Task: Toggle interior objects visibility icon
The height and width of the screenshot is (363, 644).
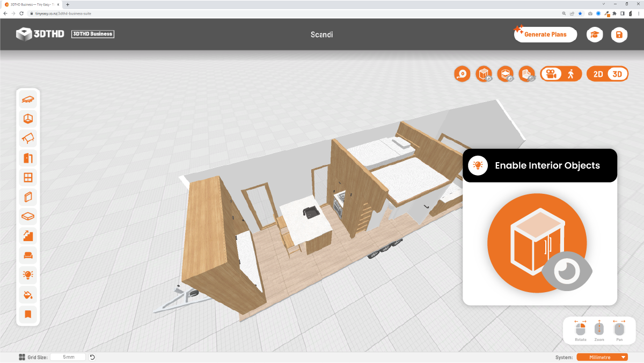Action: point(484,74)
